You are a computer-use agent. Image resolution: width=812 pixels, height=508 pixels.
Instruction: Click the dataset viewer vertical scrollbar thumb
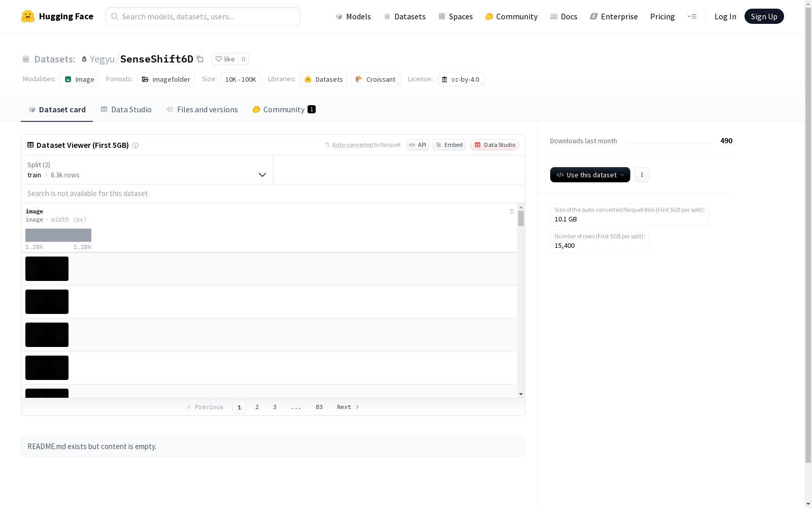click(x=521, y=218)
